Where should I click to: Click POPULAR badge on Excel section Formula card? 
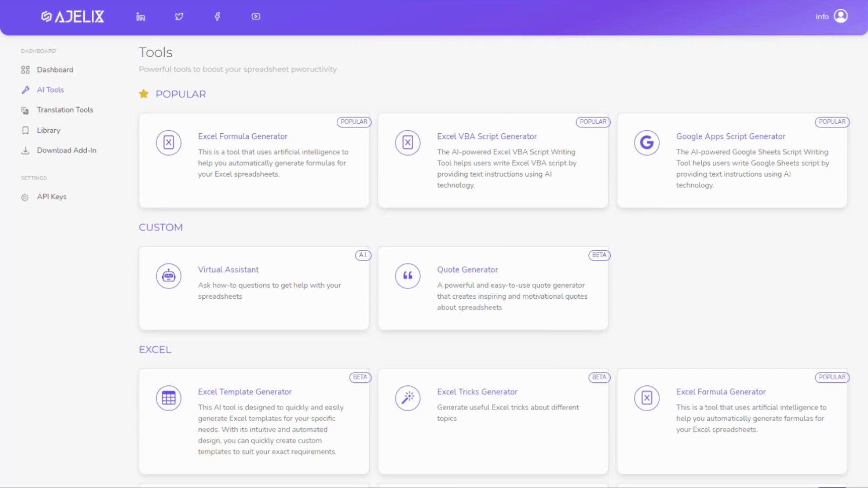pos(832,377)
